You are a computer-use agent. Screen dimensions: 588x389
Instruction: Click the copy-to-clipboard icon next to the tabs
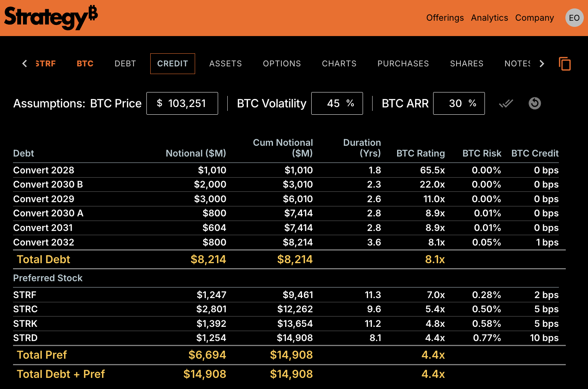565,64
